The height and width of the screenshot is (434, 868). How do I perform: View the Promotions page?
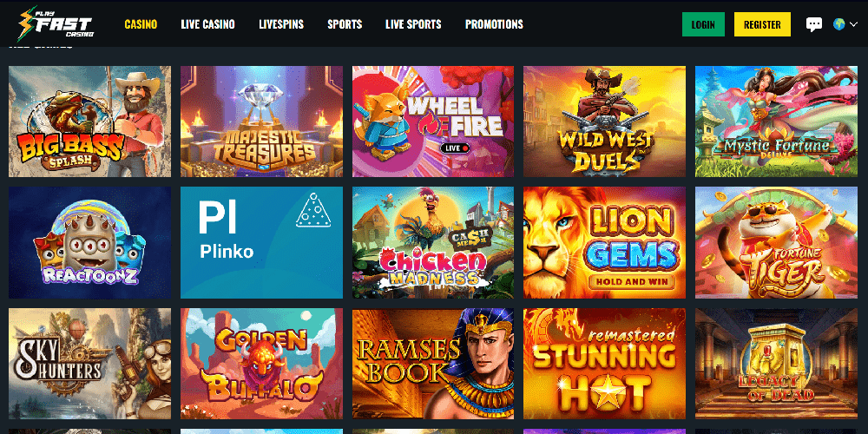pyautogui.click(x=494, y=24)
